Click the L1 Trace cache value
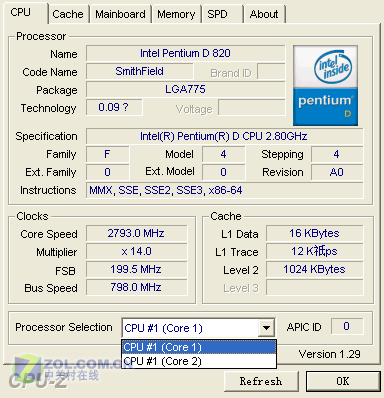 click(x=314, y=251)
